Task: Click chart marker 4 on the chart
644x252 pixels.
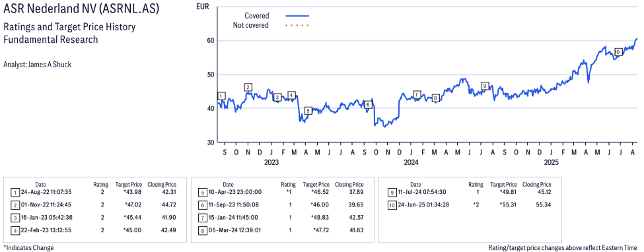Action: 291,96
